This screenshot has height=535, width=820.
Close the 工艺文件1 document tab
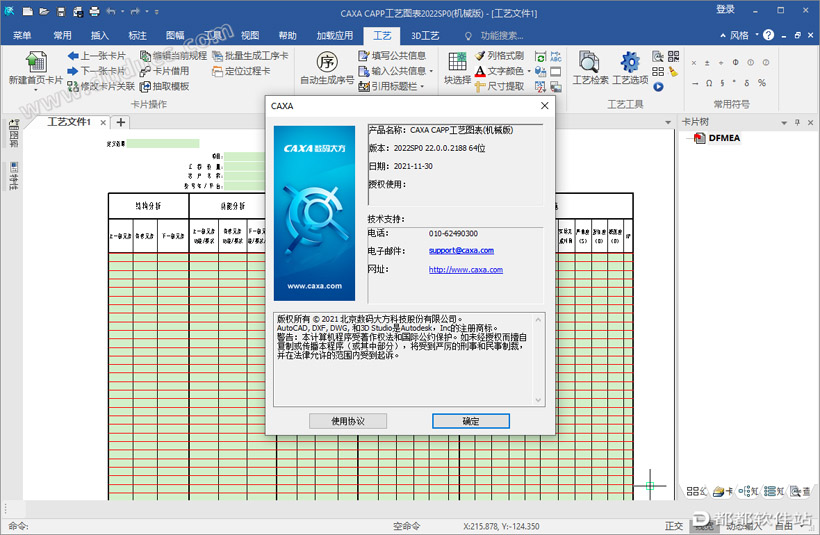click(x=103, y=122)
